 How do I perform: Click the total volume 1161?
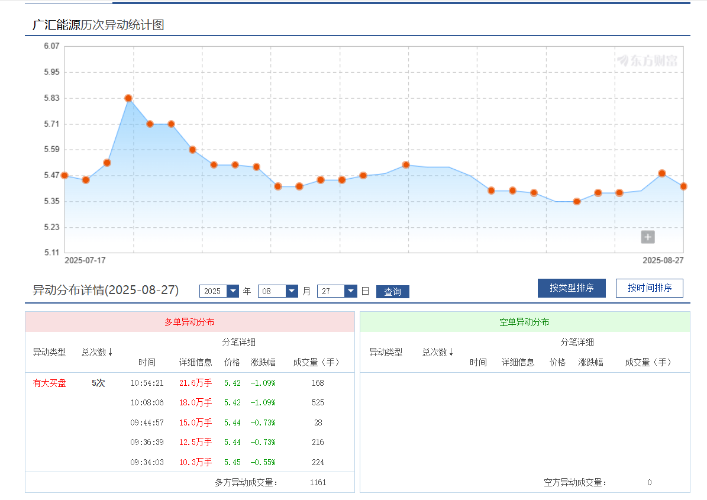318,482
